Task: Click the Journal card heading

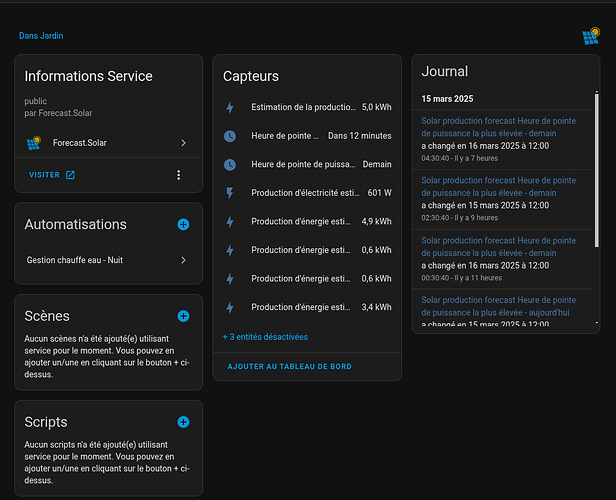Action: tap(445, 71)
